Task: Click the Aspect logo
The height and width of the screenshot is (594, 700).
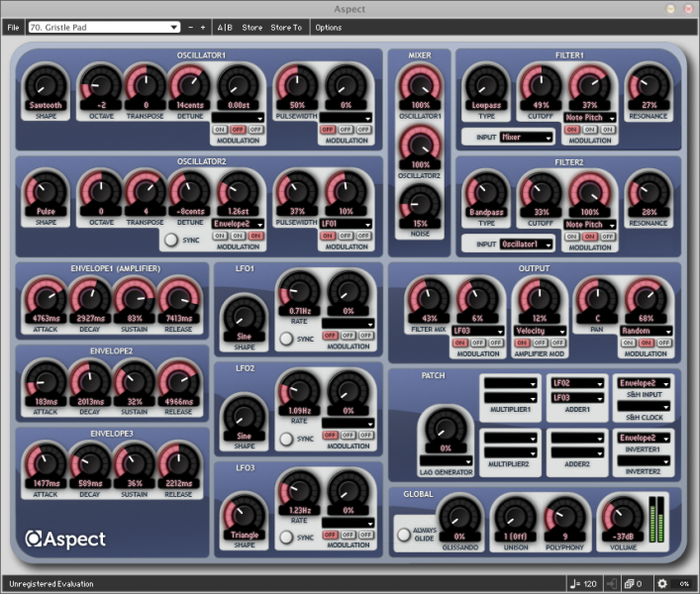Action: tap(66, 539)
